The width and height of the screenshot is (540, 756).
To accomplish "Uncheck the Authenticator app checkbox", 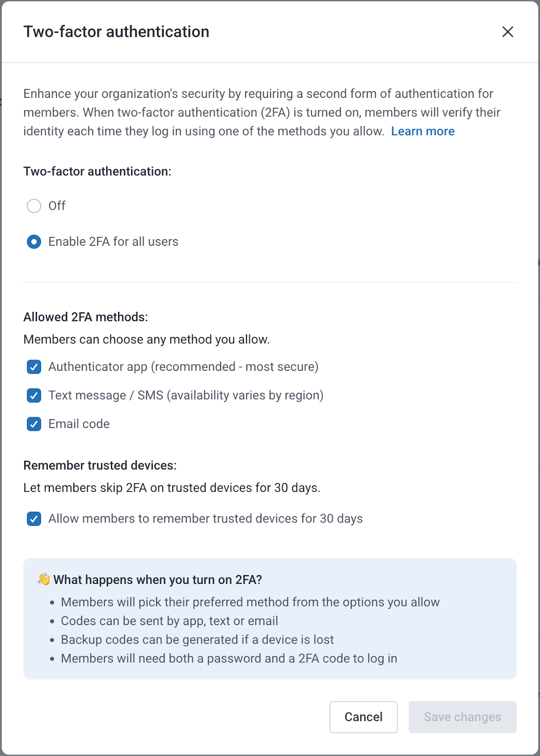I will (x=34, y=367).
